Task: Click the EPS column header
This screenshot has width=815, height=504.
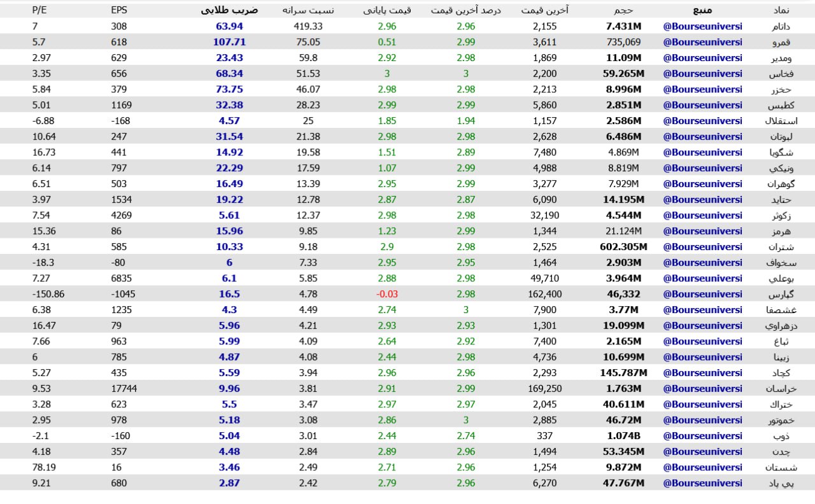Action: click(x=119, y=10)
